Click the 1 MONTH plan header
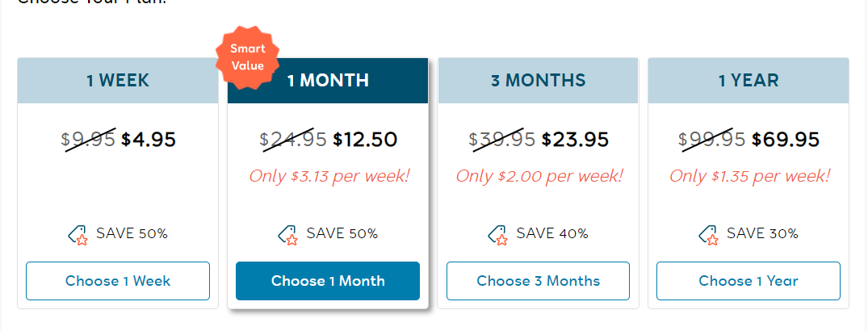Screen dimensions: 868x331 (x=328, y=80)
